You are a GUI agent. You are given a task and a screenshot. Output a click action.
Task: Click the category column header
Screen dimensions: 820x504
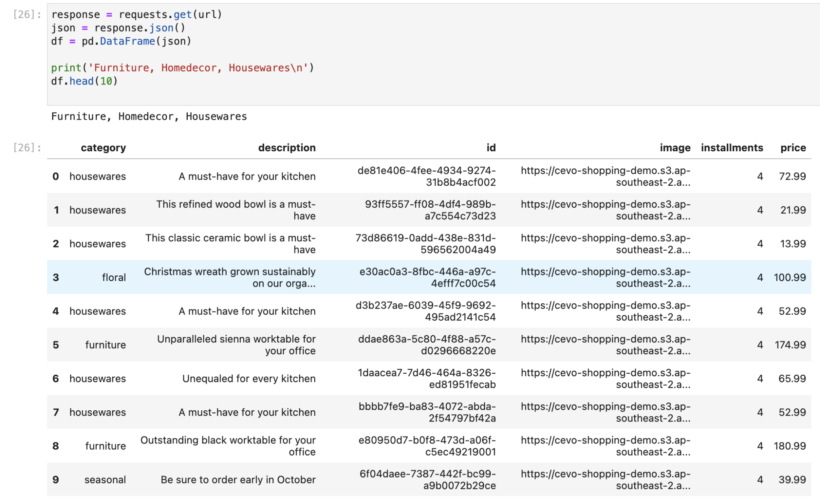tap(103, 148)
